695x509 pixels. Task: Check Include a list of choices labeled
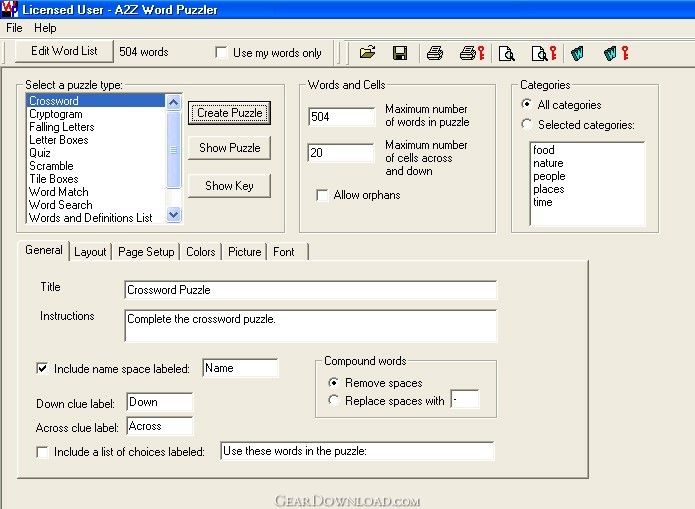42,452
